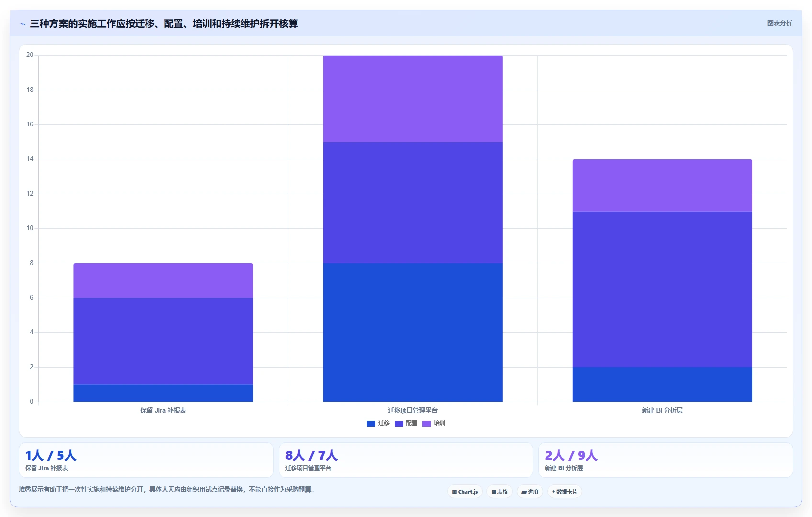Click the Chart.js tag pill
This screenshot has width=812, height=517.
(x=465, y=492)
